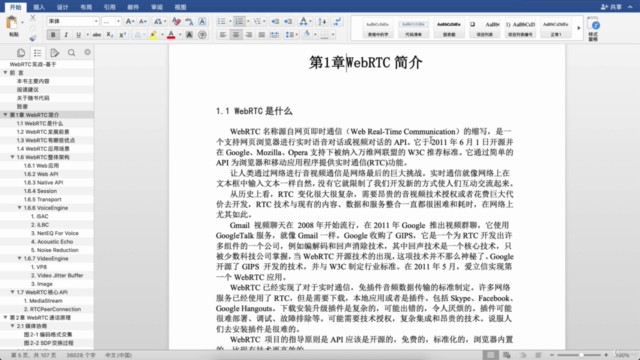Click the character shading icon
Screen dimensions: 640x360
[x=189, y=35]
